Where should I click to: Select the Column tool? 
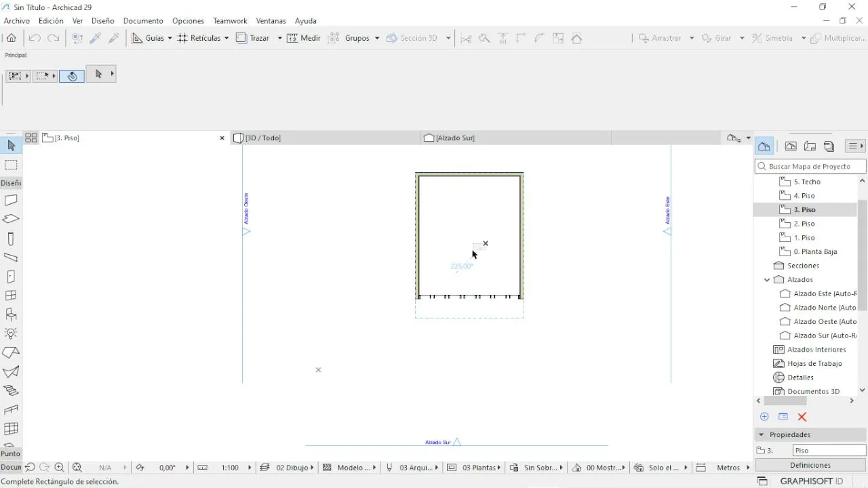(x=11, y=239)
